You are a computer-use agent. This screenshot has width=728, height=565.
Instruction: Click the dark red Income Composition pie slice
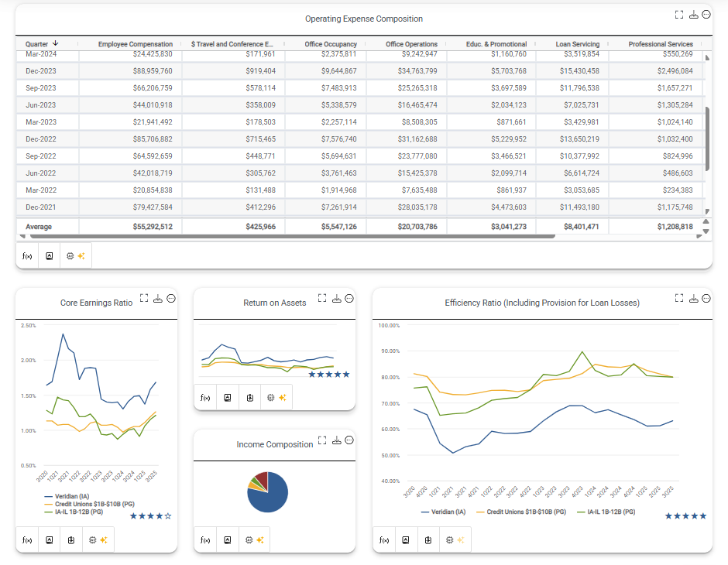pyautogui.click(x=263, y=480)
